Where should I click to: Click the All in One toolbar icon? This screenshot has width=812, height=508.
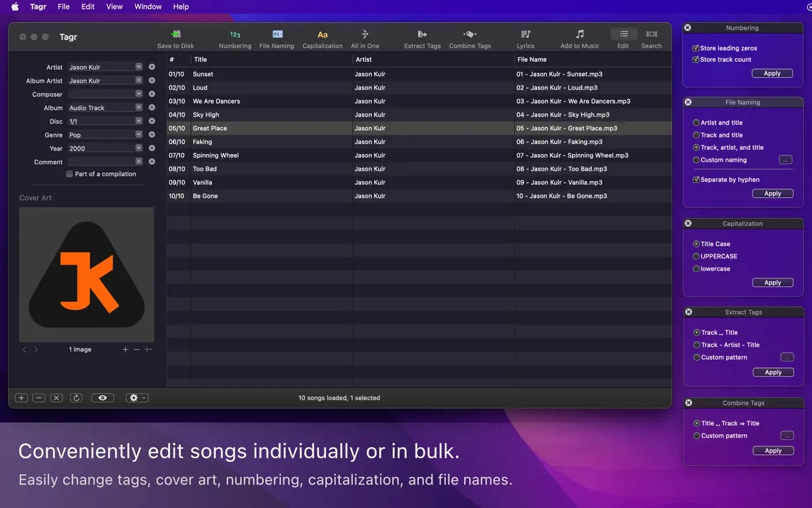(x=364, y=37)
